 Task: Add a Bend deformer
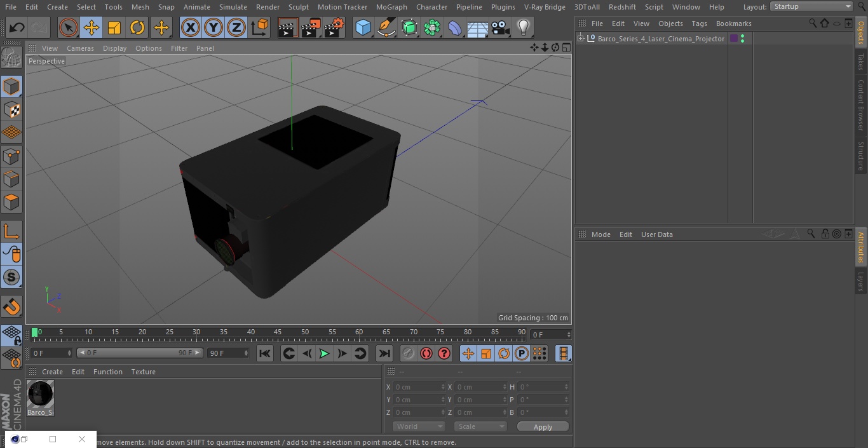click(x=455, y=27)
